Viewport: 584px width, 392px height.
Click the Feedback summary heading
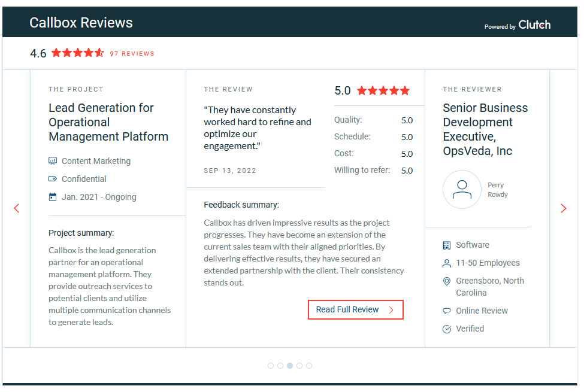[241, 205]
